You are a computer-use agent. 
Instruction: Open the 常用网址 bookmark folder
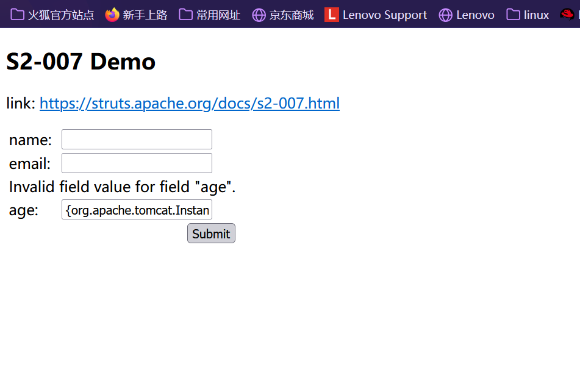[210, 15]
